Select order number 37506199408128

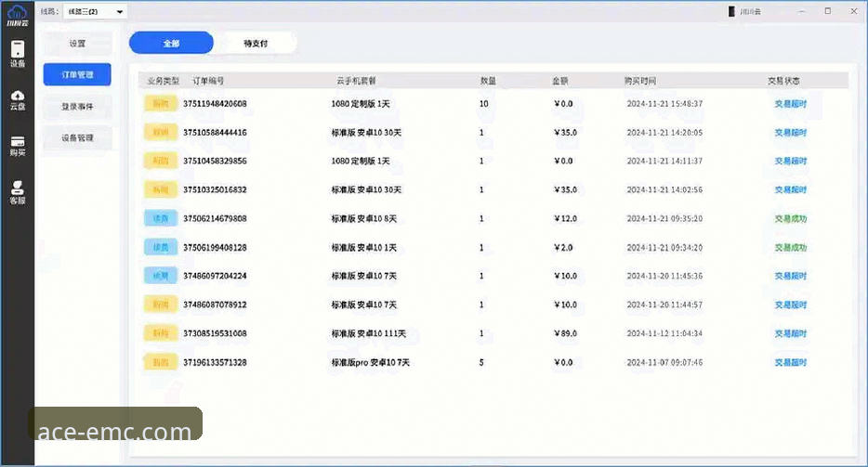pos(215,247)
